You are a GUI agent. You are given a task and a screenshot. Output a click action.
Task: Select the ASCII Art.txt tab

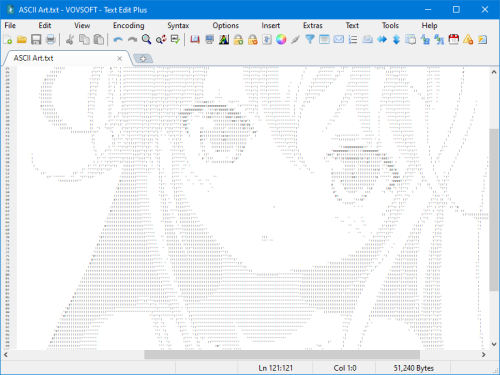pos(33,58)
